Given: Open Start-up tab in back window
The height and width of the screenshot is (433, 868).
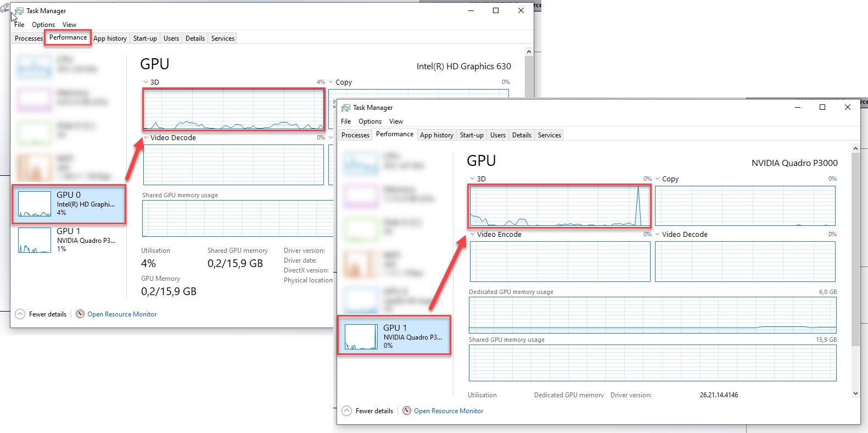Looking at the screenshot, I should [145, 38].
